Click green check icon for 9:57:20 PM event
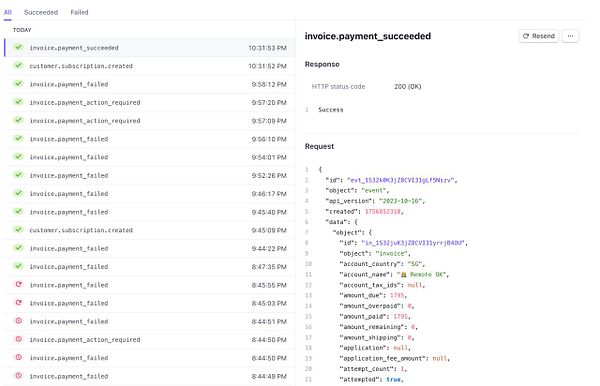 (x=18, y=102)
